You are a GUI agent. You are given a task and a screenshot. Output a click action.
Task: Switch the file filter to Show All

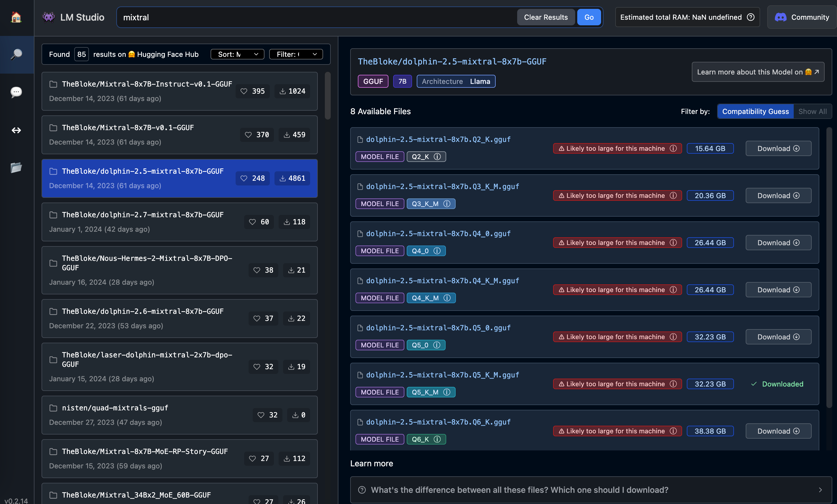click(813, 111)
